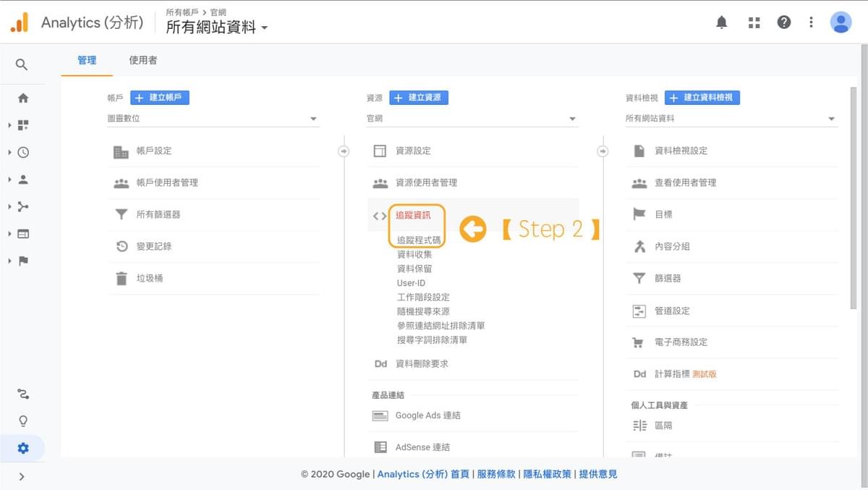
Task: Open 提供意見 footer link
Action: click(598, 474)
